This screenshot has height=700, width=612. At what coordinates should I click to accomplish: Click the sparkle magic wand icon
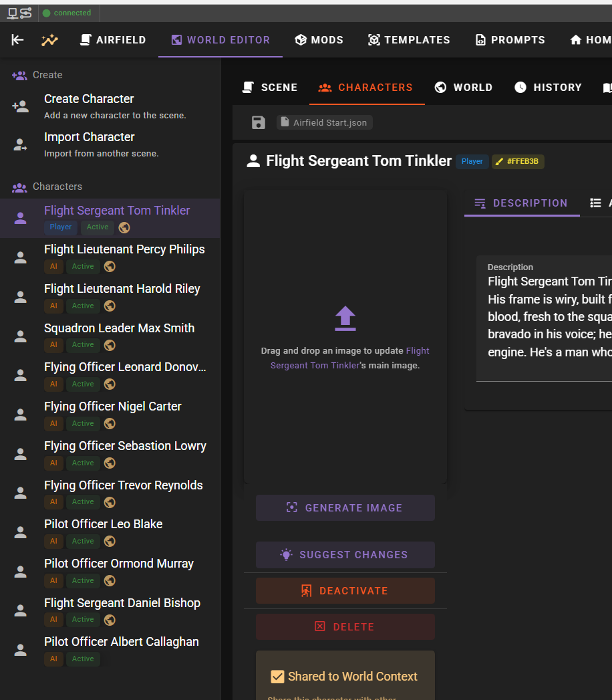coord(49,40)
